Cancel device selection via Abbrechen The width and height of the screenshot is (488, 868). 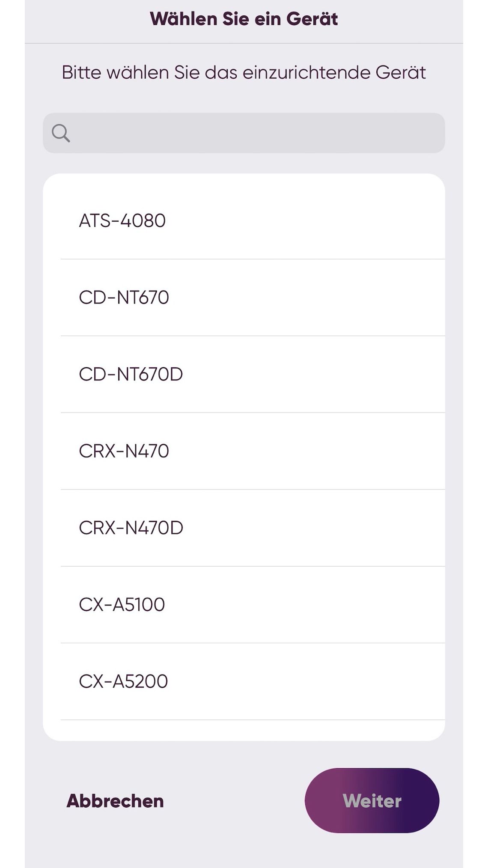click(115, 801)
